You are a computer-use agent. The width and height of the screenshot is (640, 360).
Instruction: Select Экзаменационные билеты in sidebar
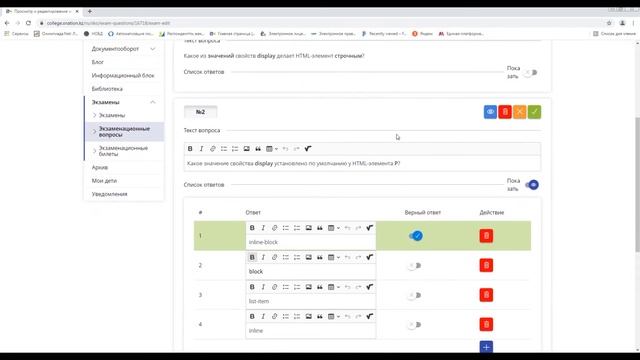pyautogui.click(x=124, y=151)
